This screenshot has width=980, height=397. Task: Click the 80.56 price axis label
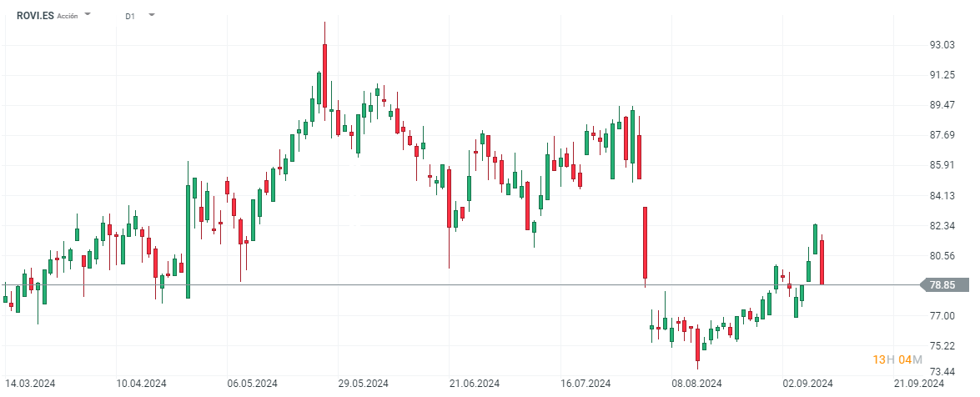(x=942, y=256)
